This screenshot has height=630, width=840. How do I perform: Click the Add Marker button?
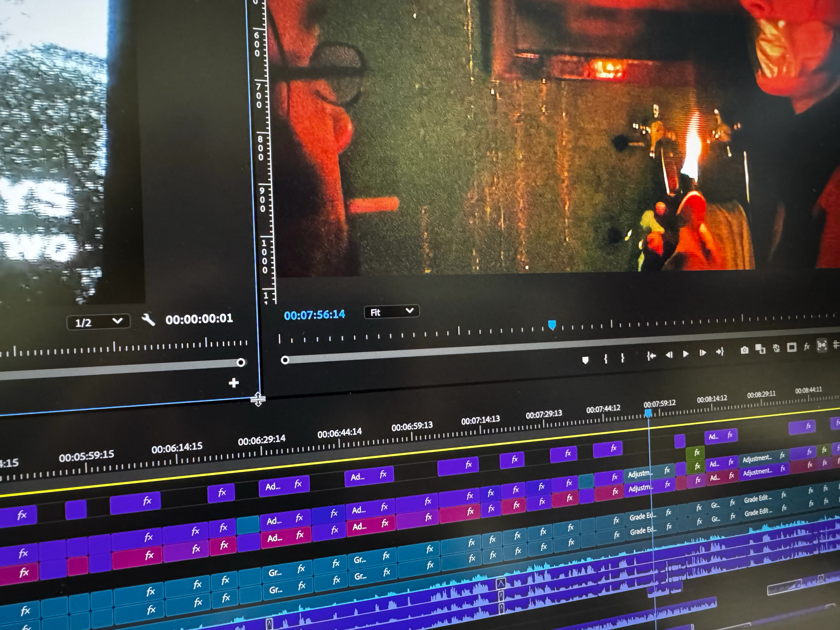585,360
